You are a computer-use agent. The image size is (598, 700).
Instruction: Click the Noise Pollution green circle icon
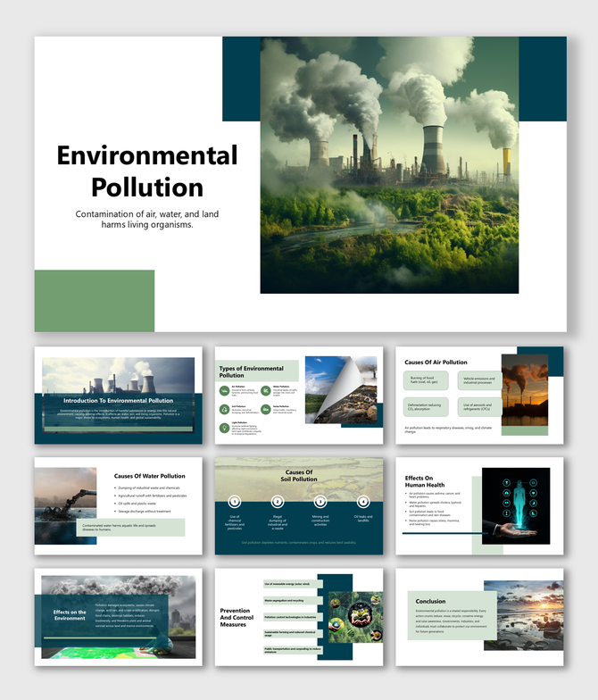click(x=266, y=409)
